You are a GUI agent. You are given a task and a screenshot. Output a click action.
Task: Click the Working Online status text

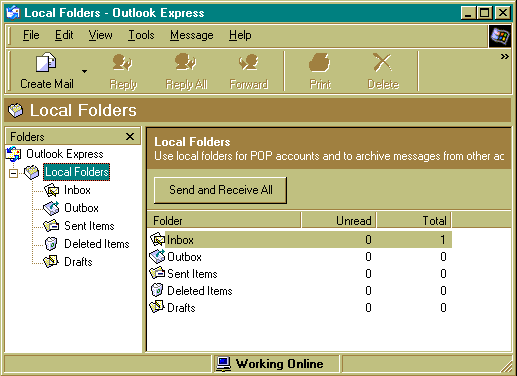pyautogui.click(x=280, y=364)
